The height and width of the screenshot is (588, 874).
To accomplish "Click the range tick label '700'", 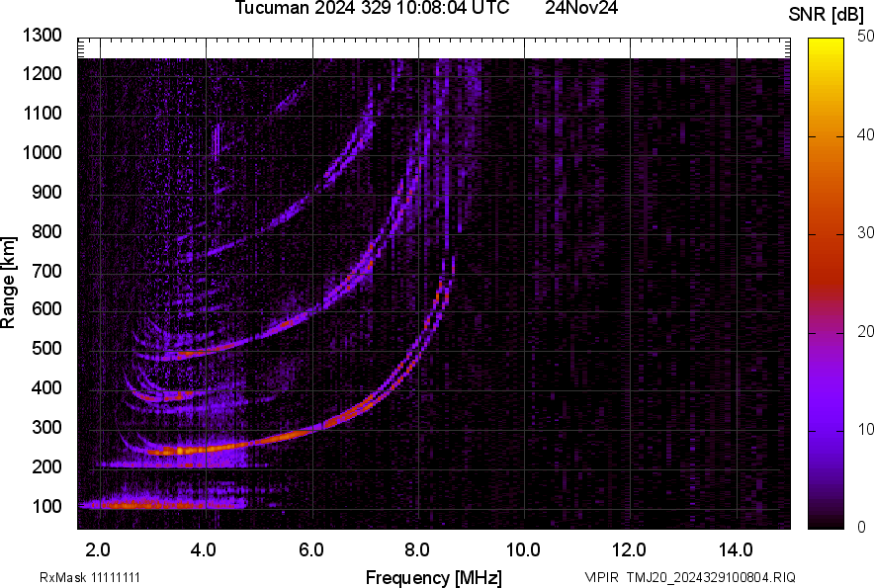I will click(46, 271).
